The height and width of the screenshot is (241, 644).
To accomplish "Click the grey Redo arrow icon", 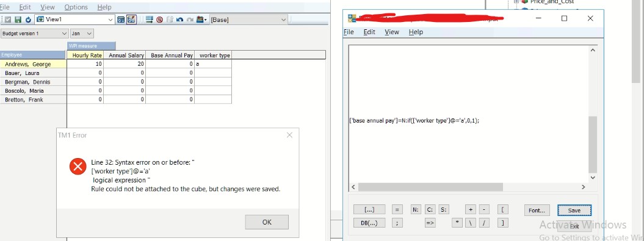I will coord(190,20).
